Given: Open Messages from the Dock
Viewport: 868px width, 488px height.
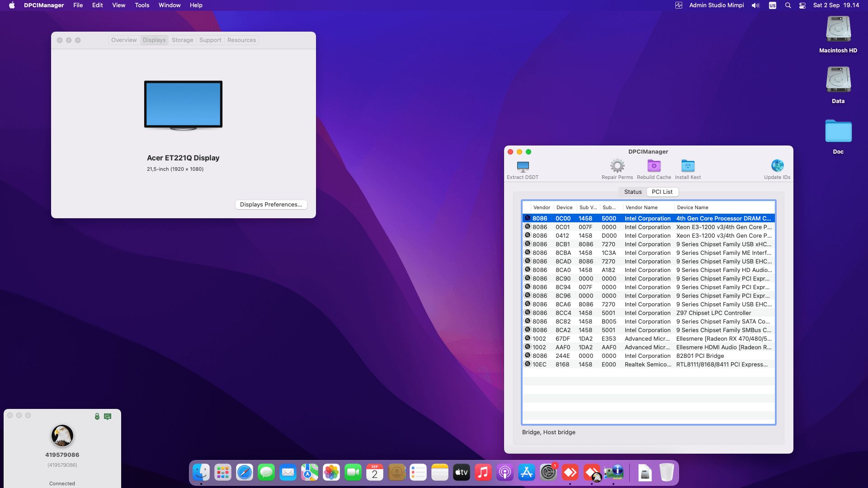Looking at the screenshot, I should (266, 473).
